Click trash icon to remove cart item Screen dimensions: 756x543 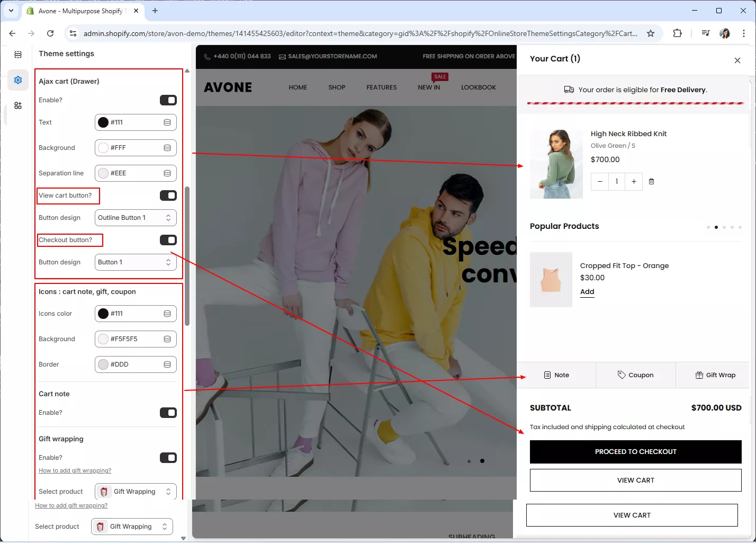[651, 182]
